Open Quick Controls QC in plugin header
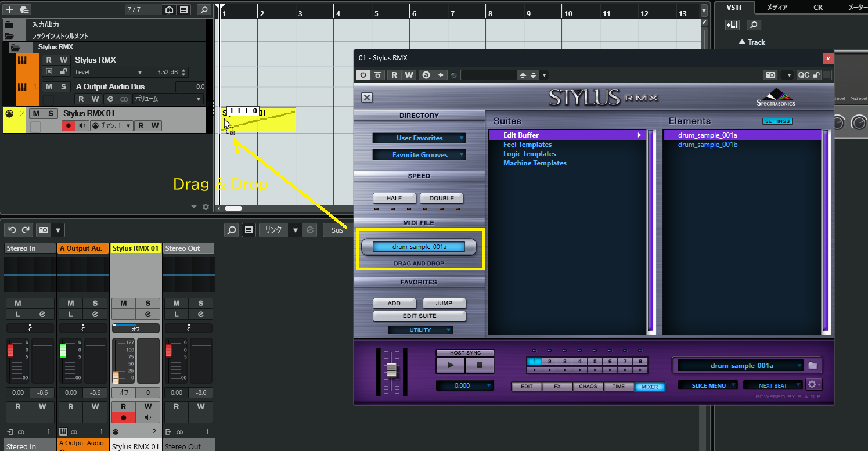The width and height of the screenshot is (868, 451). 804,75
